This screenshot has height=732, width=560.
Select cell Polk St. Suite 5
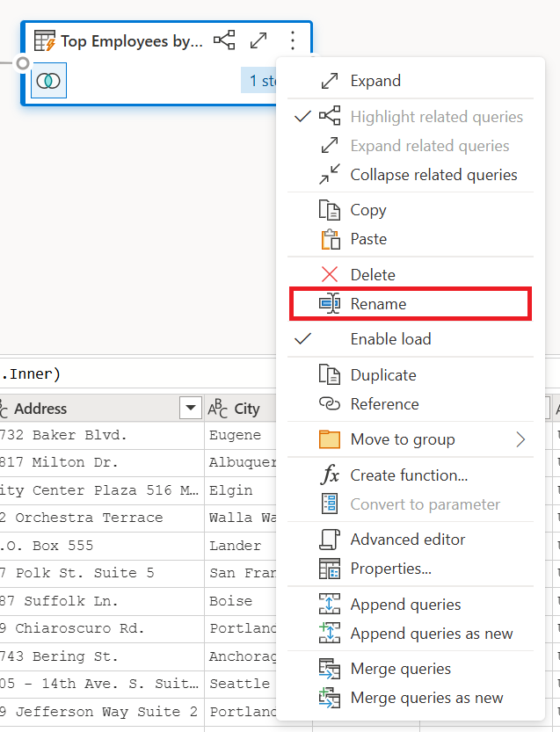tap(101, 574)
